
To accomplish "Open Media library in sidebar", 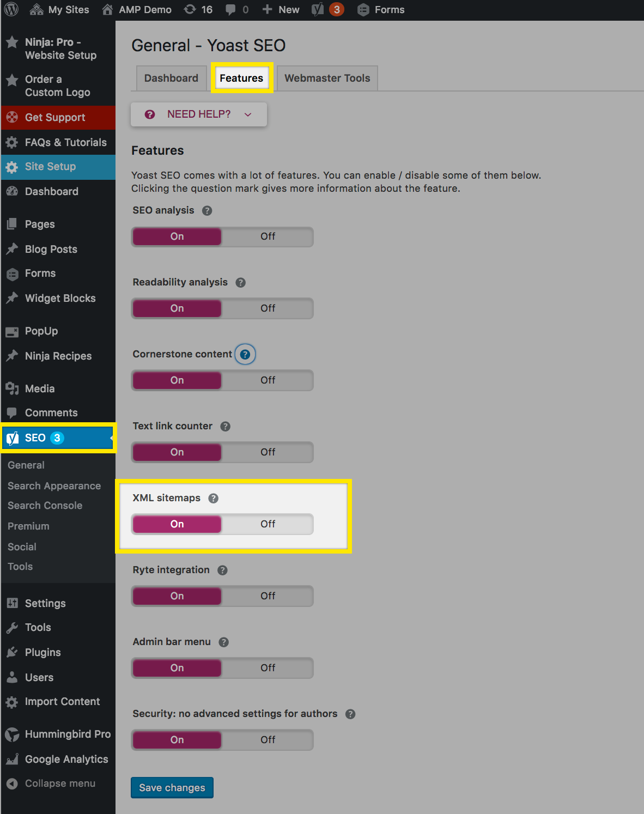I will pos(58,388).
